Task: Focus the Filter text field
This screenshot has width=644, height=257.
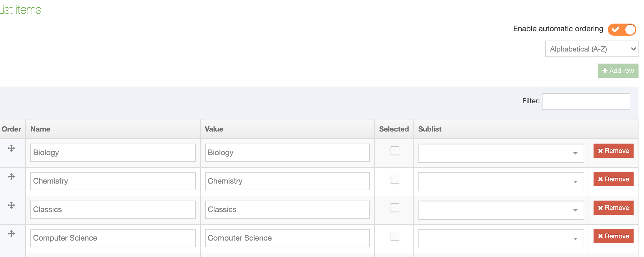Action: pyautogui.click(x=586, y=101)
